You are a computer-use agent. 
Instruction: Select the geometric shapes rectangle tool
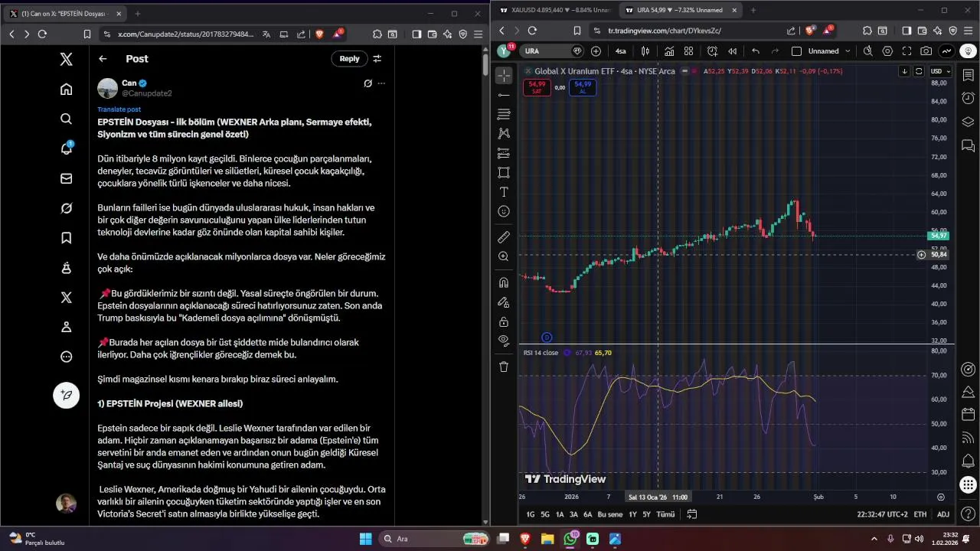pos(504,173)
